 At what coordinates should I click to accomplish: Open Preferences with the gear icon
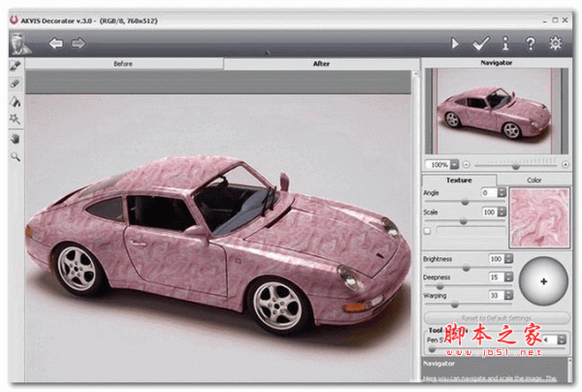point(556,43)
